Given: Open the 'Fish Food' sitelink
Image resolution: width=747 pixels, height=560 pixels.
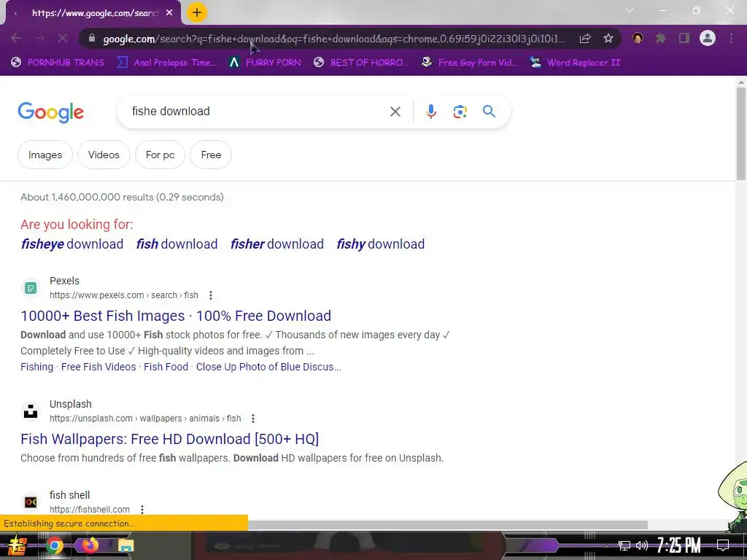Looking at the screenshot, I should (x=166, y=367).
